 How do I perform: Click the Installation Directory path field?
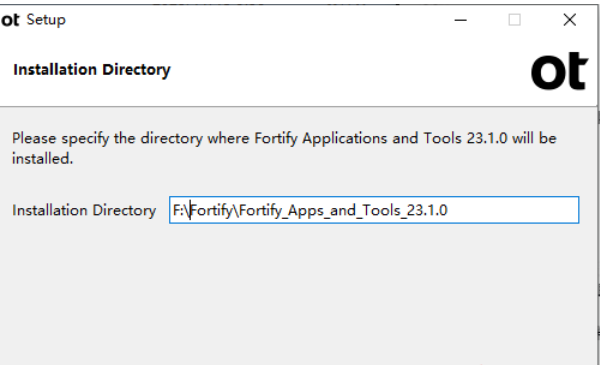tap(374, 210)
